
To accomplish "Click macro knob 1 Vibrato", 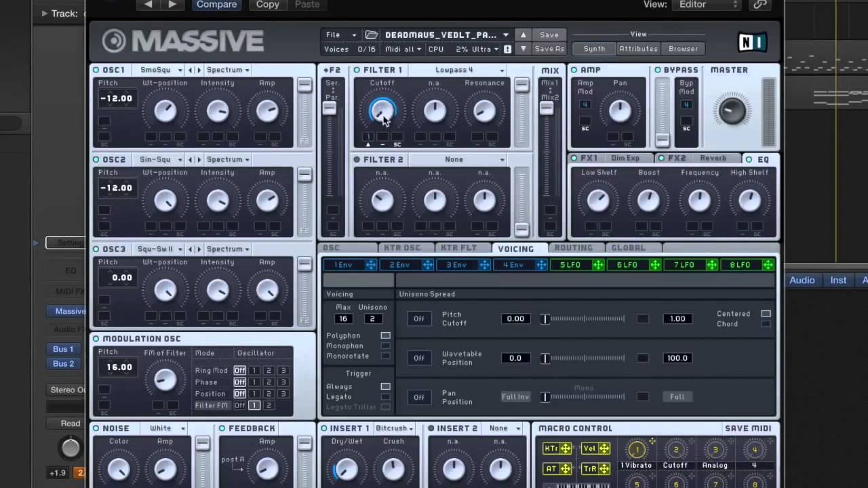I will 636,449.
